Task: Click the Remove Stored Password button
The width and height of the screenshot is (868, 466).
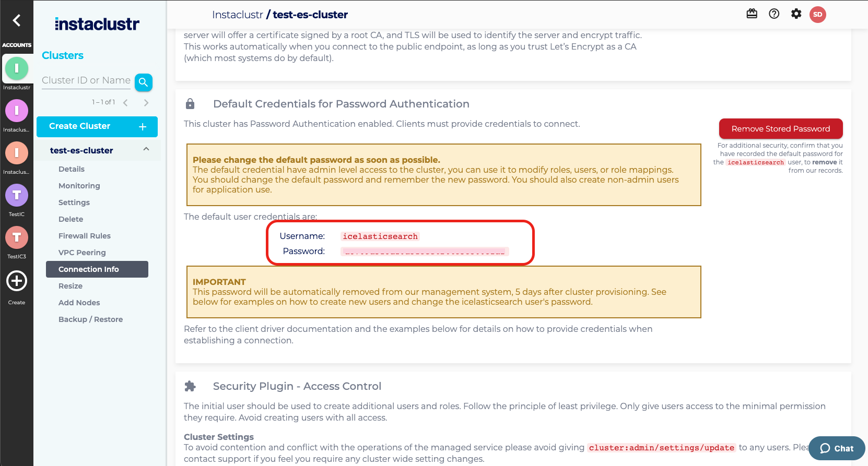Action: [780, 128]
